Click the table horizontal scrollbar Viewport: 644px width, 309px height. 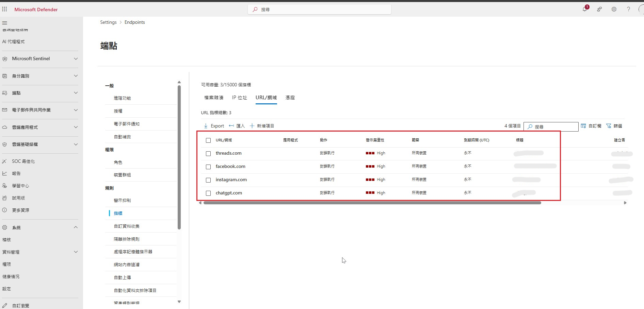372,203
